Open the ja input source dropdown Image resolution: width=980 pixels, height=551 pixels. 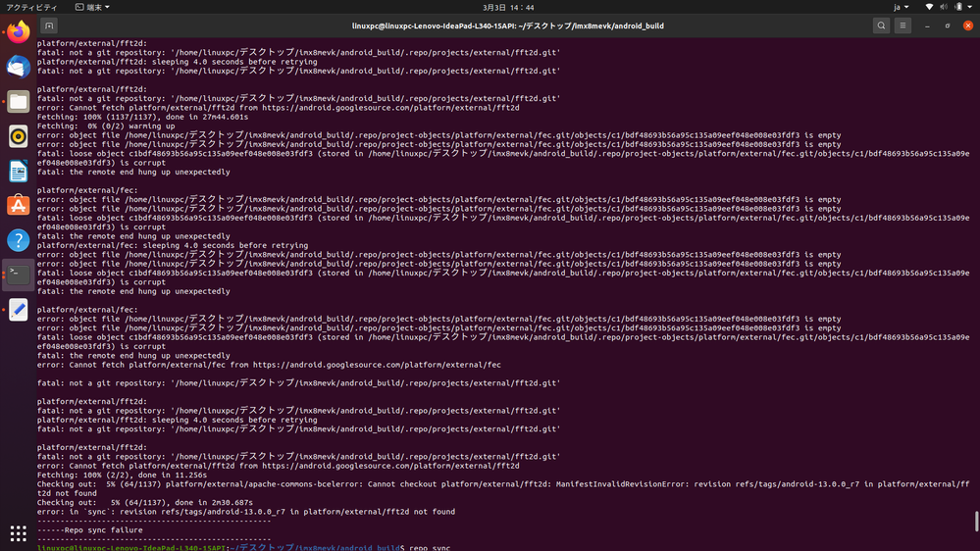[x=900, y=7]
